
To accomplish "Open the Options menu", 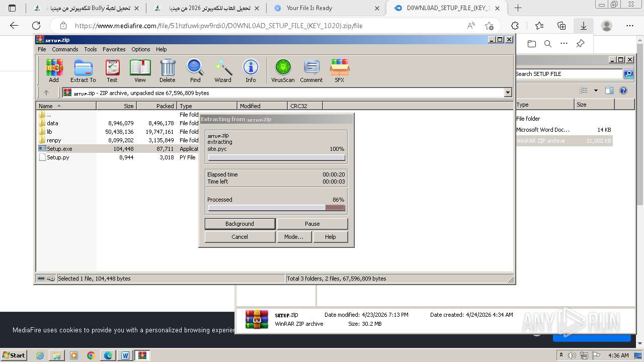I will pos(141,49).
